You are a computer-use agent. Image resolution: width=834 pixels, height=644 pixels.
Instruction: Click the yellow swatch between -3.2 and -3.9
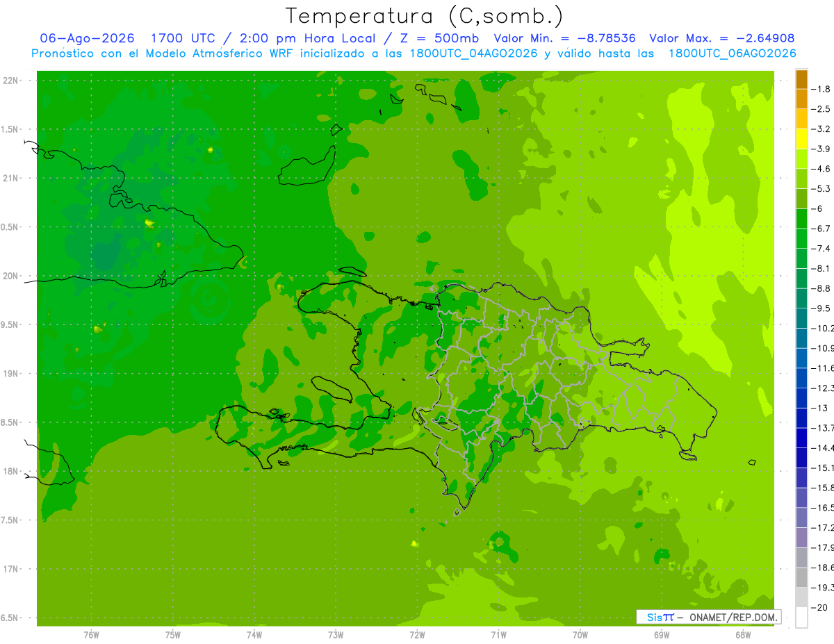(801, 139)
